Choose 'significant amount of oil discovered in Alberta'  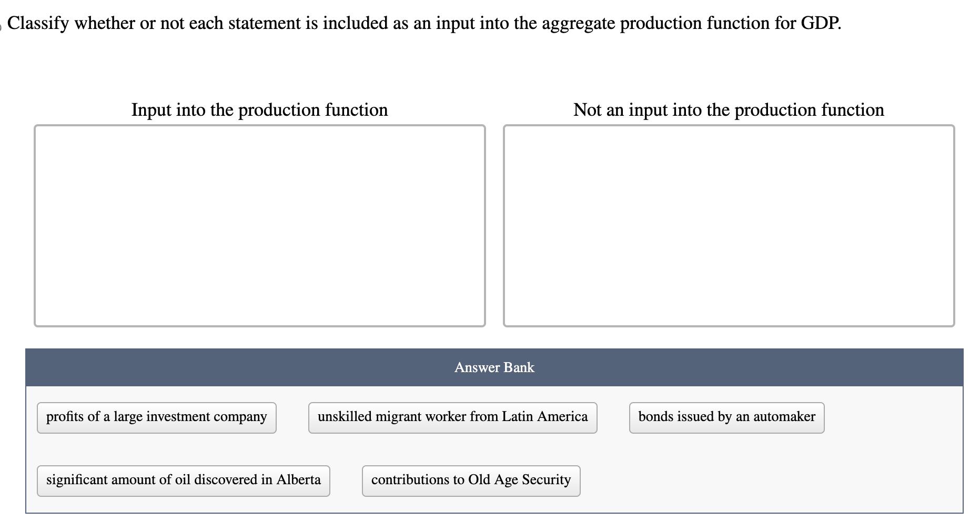pos(183,480)
